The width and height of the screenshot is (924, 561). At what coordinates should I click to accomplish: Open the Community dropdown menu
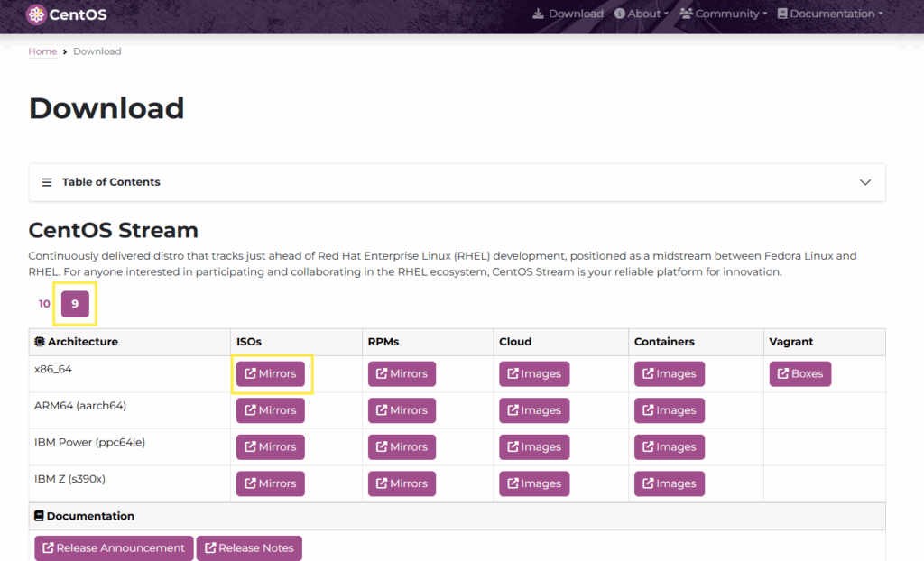[723, 14]
